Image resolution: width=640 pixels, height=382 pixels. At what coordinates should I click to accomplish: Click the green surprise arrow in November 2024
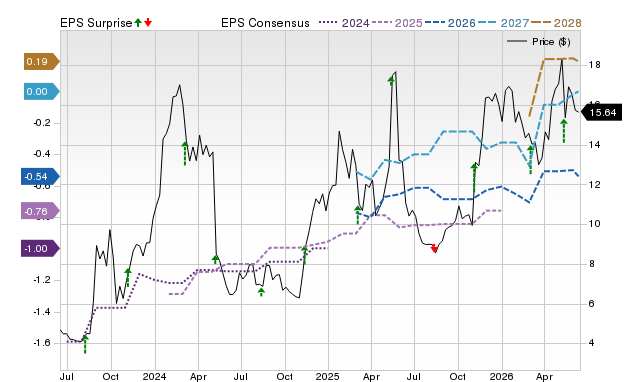click(x=304, y=255)
